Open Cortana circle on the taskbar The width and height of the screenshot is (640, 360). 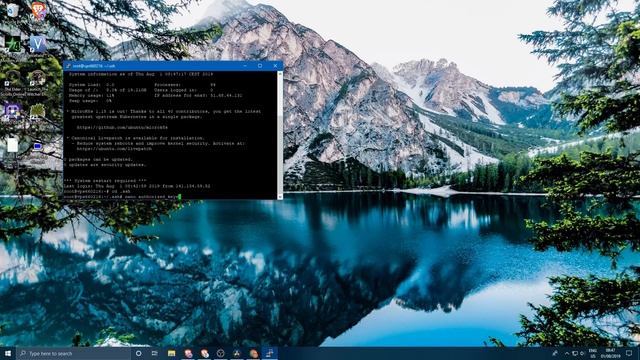point(138,353)
